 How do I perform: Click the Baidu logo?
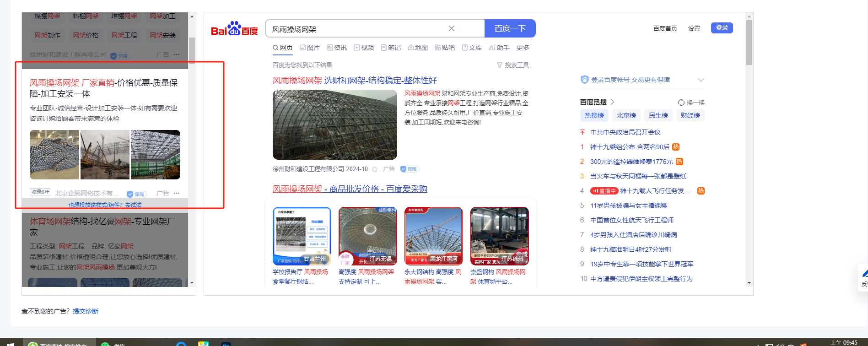coord(234,29)
